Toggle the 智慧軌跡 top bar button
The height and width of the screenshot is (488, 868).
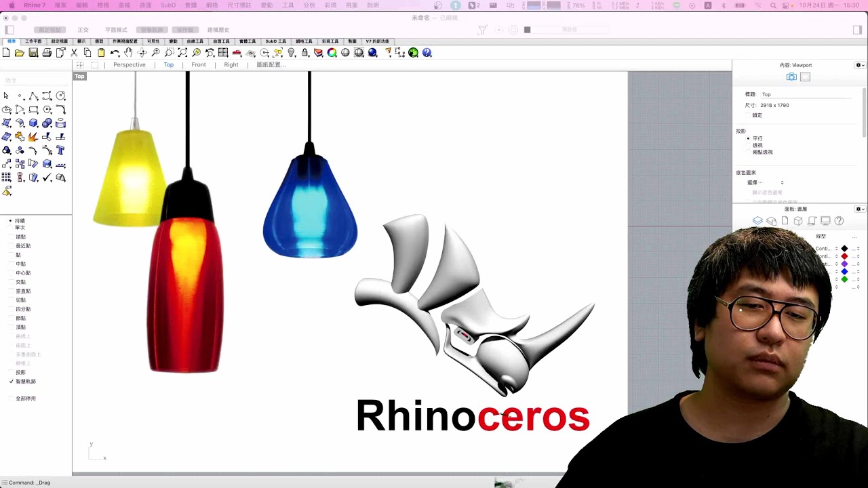tap(152, 30)
